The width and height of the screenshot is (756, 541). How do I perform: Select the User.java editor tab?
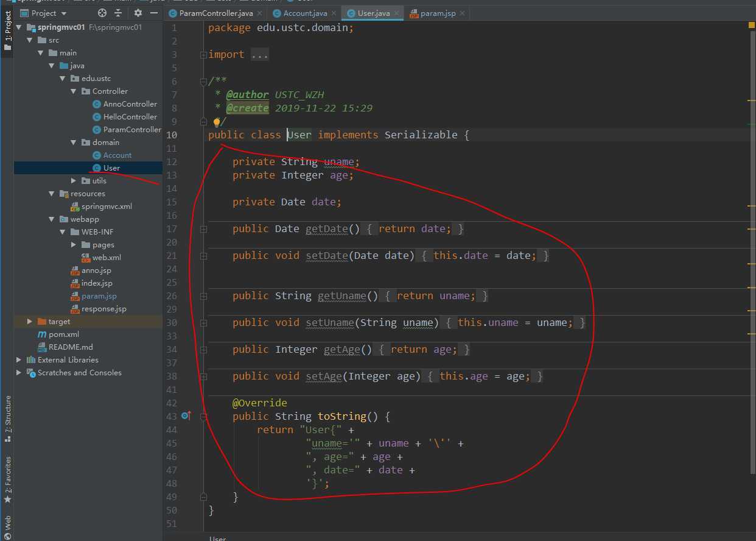(373, 13)
